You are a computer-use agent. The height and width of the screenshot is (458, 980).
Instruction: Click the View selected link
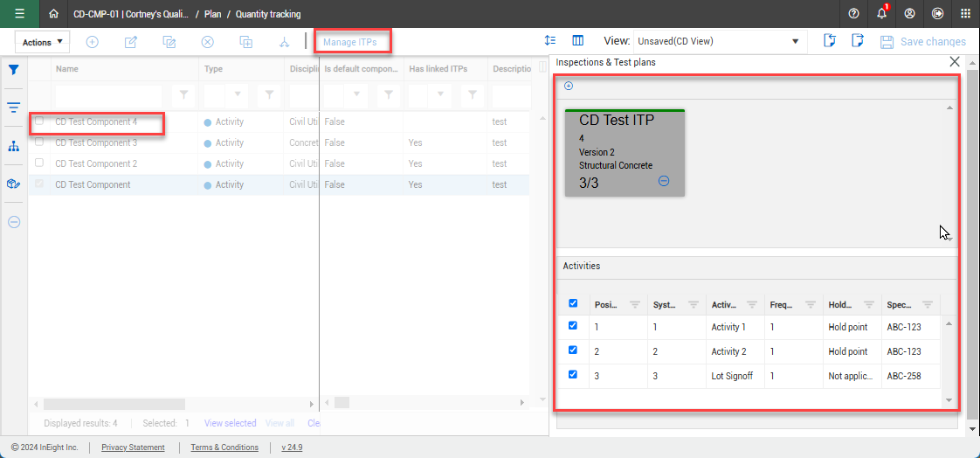coord(230,423)
